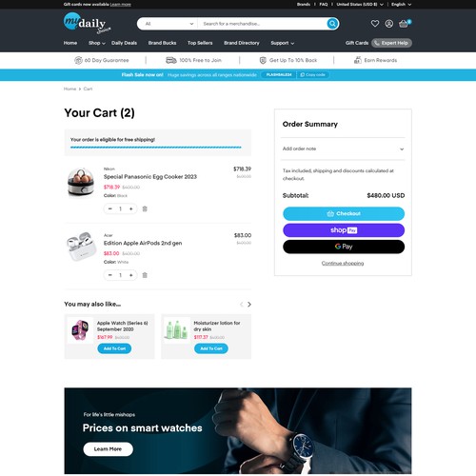Click the free shipping progress bar

click(156, 148)
